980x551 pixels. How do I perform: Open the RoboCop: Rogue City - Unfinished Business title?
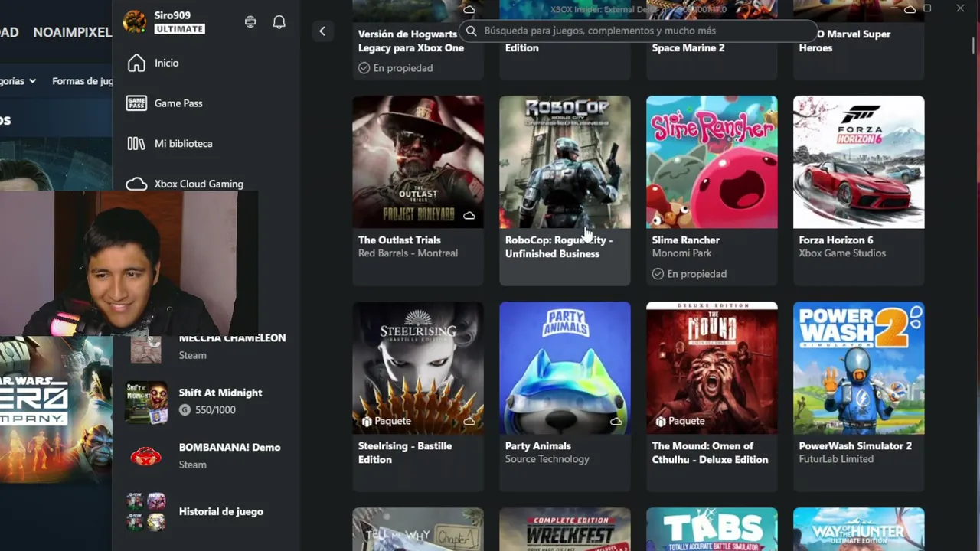tap(559, 246)
